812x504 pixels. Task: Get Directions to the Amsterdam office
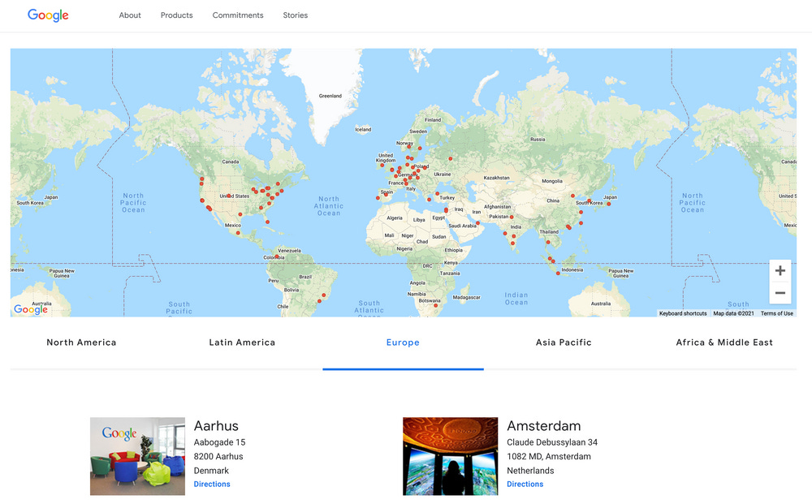(525, 485)
